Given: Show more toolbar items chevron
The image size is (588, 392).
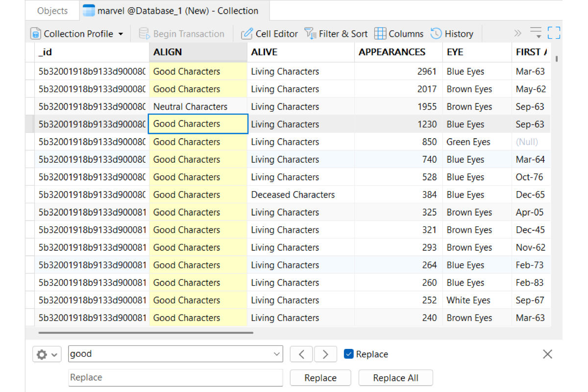Looking at the screenshot, I should (517, 33).
